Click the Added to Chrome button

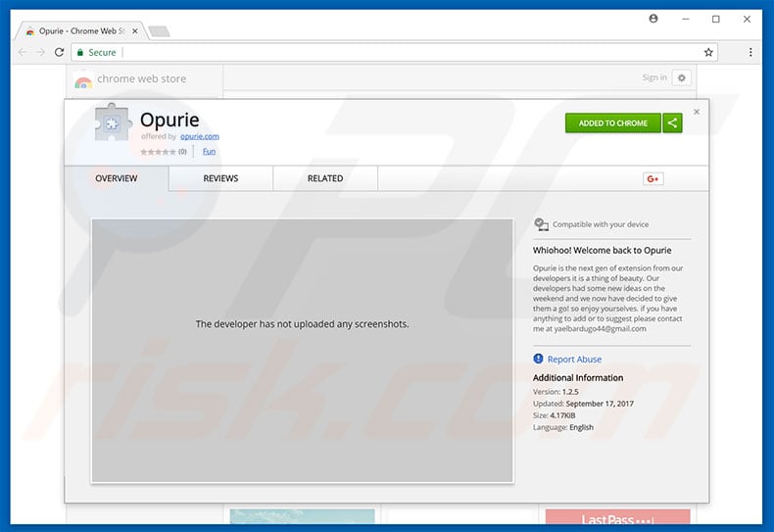click(x=612, y=123)
